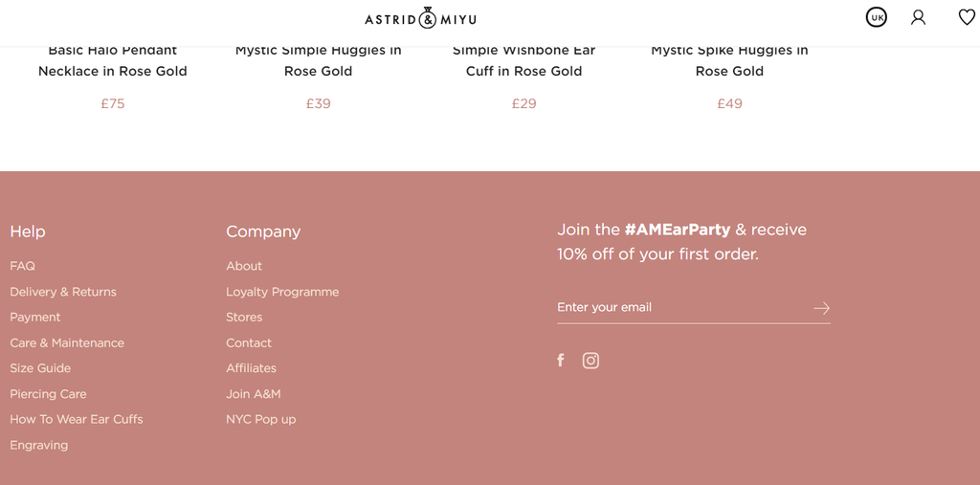Go to Delivery & Returns
The image size is (980, 485).
click(x=63, y=292)
